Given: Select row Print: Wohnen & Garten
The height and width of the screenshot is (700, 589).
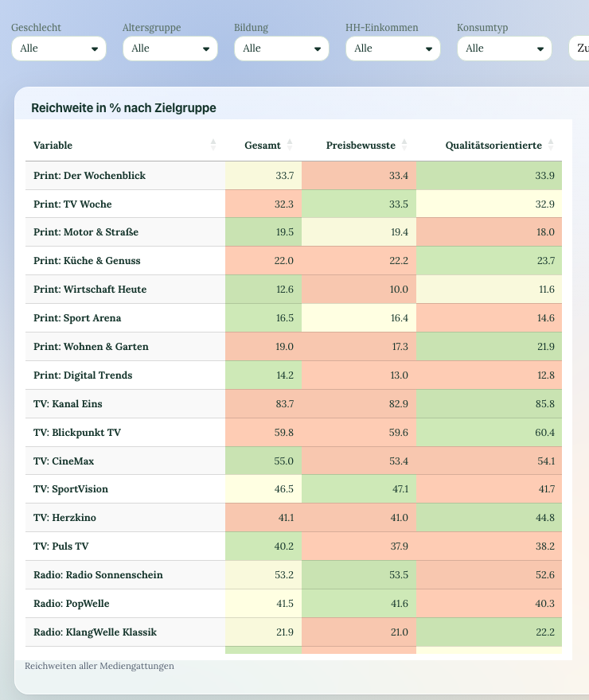Looking at the screenshot, I should pos(294,347).
